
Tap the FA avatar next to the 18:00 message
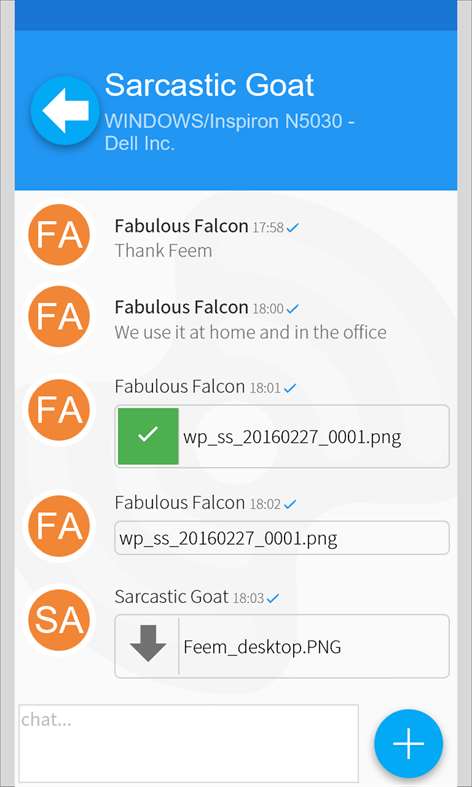tap(59, 316)
